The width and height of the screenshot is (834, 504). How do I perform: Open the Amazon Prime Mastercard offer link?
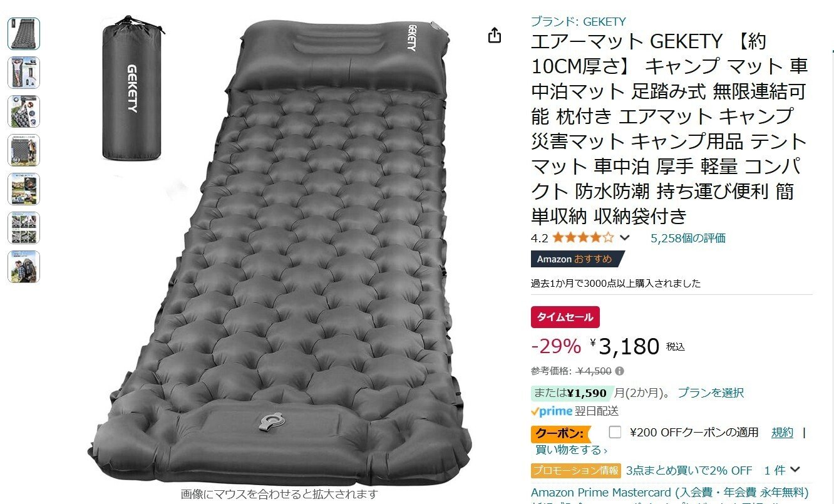[670, 491]
